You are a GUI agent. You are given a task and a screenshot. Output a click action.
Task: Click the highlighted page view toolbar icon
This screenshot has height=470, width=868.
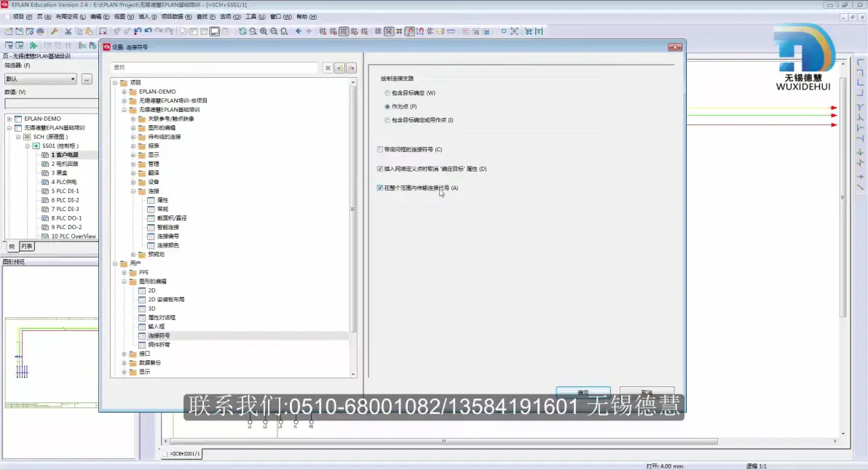(214, 31)
